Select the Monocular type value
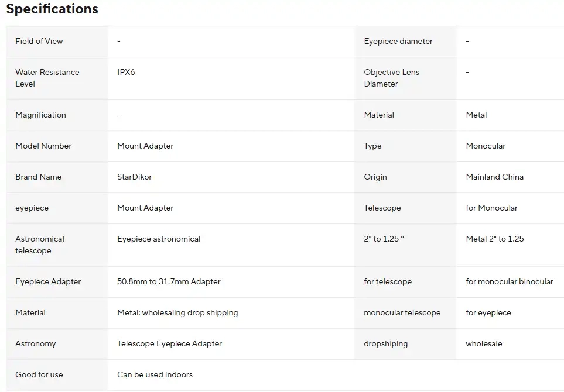 pos(486,146)
